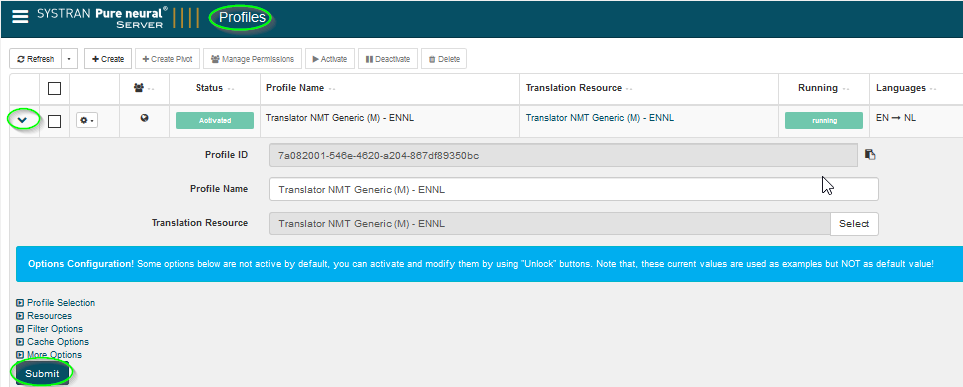Viewport: 963px width, 387px height.
Task: Click the running status badge
Action: (x=824, y=120)
